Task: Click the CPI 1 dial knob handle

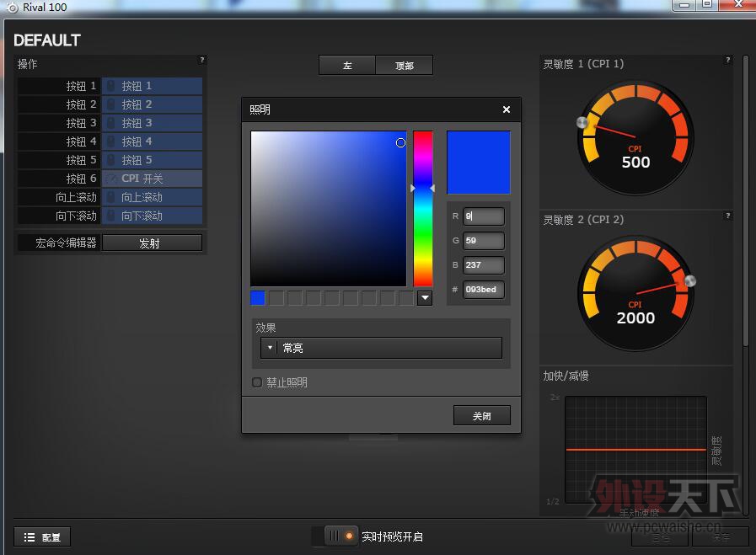Action: [582, 122]
